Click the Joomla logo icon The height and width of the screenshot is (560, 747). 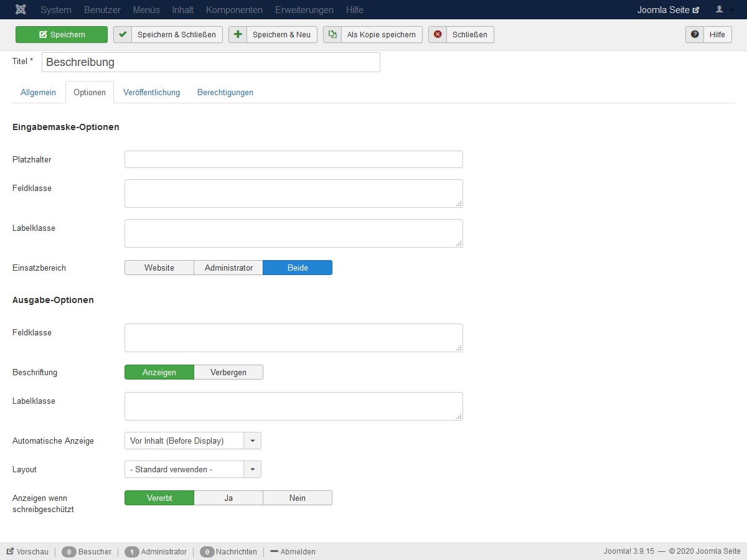21,9
